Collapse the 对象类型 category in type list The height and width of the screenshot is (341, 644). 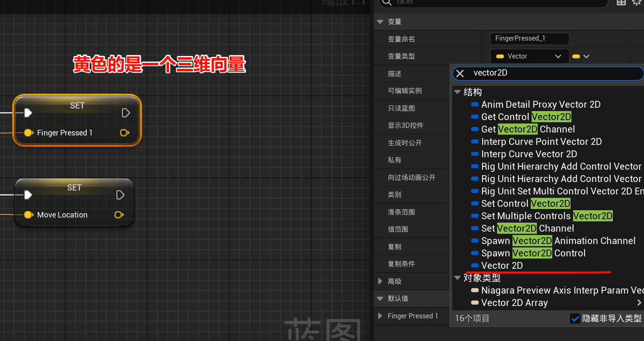[x=458, y=278]
